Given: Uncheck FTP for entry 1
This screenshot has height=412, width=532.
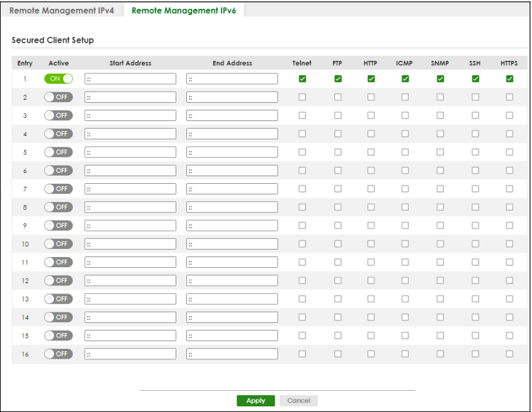Looking at the screenshot, I should [338, 78].
